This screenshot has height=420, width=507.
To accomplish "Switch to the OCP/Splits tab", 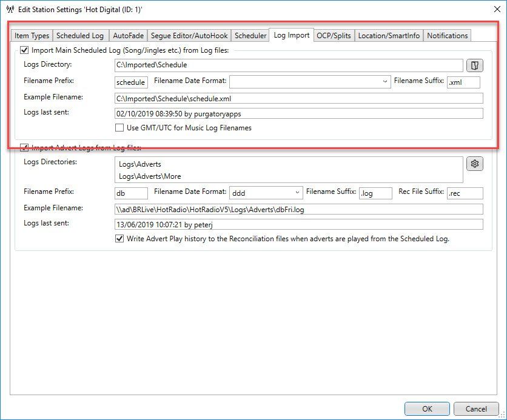I will [x=334, y=36].
